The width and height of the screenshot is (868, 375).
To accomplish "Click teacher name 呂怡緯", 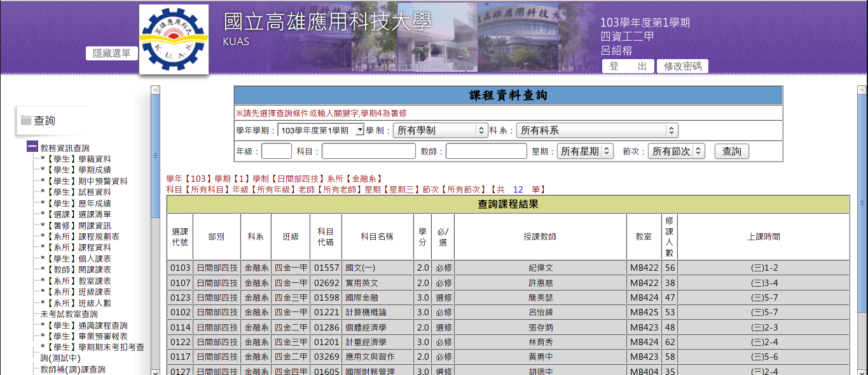I will pyautogui.click(x=541, y=312).
